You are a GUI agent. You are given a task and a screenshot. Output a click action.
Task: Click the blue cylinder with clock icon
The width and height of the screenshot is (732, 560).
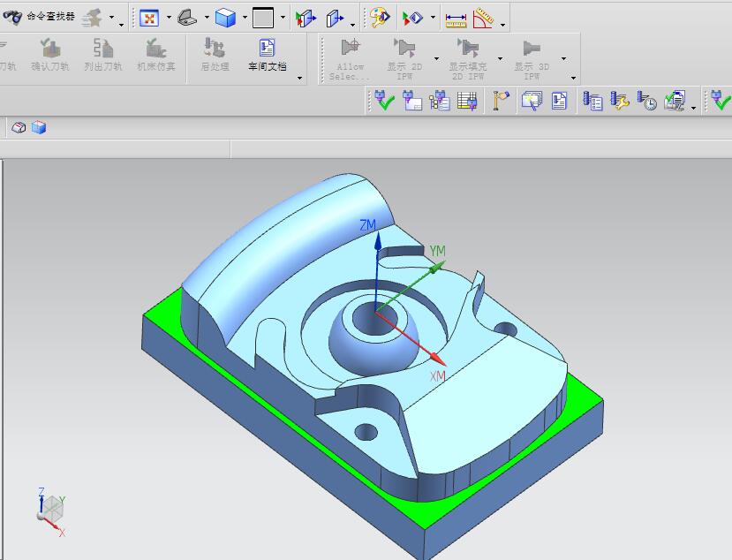pos(647,101)
